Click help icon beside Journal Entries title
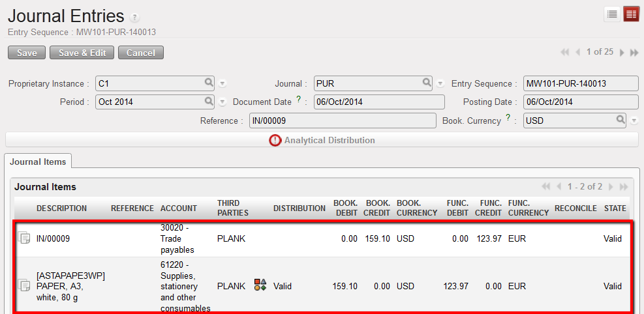The height and width of the screenshot is (314, 644). pyautogui.click(x=135, y=18)
